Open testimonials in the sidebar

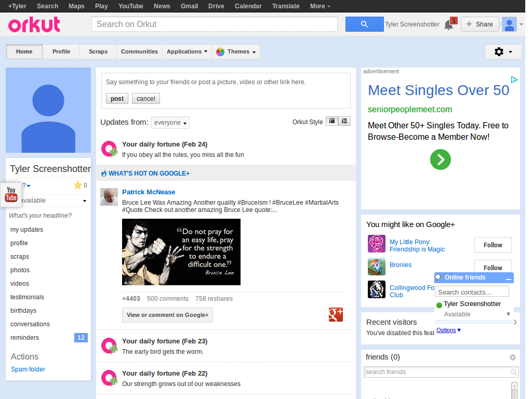pyautogui.click(x=27, y=297)
